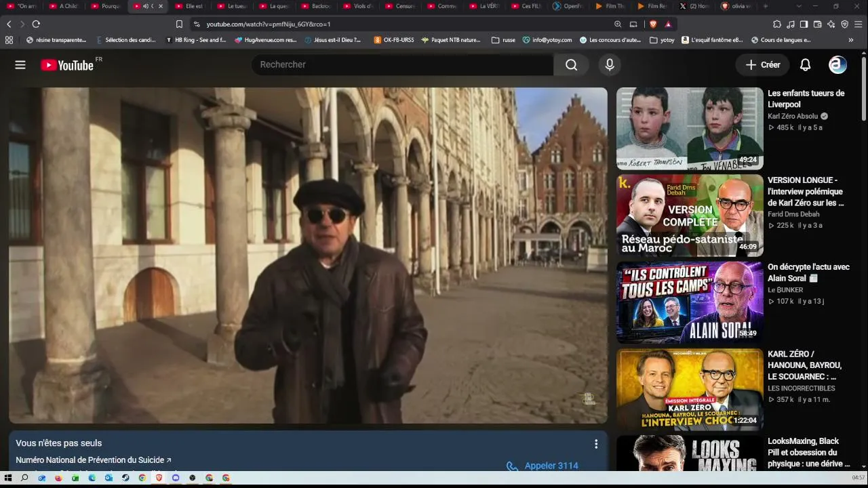The height and width of the screenshot is (488, 868).
Task: Bookmark this page in the address bar
Action: point(179,24)
